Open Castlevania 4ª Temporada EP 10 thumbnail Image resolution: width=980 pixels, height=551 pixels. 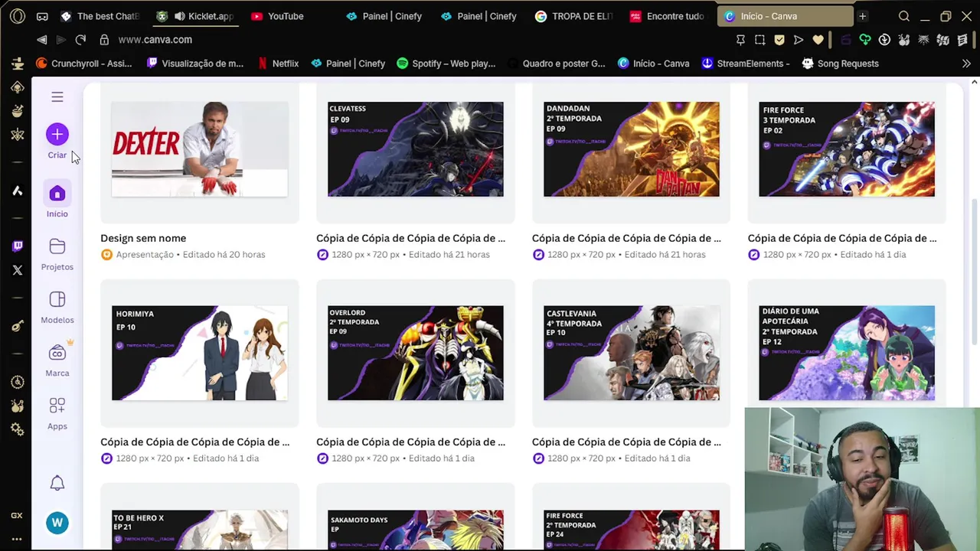coord(632,353)
